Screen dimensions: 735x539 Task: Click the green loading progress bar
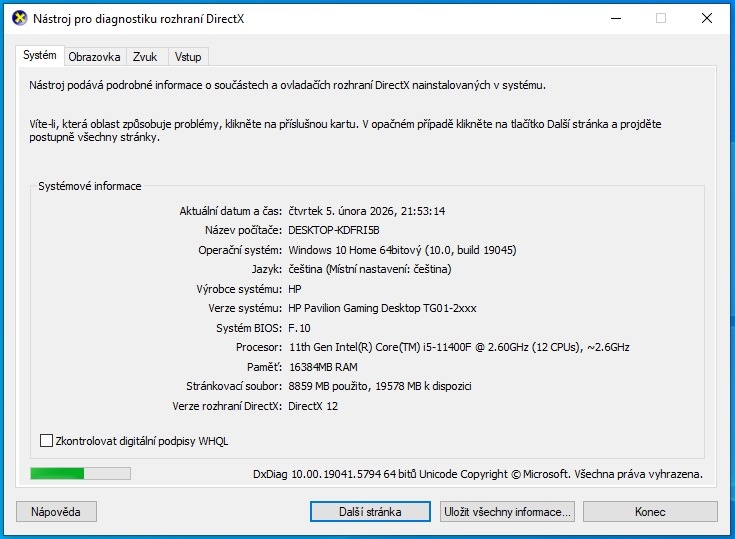80,473
